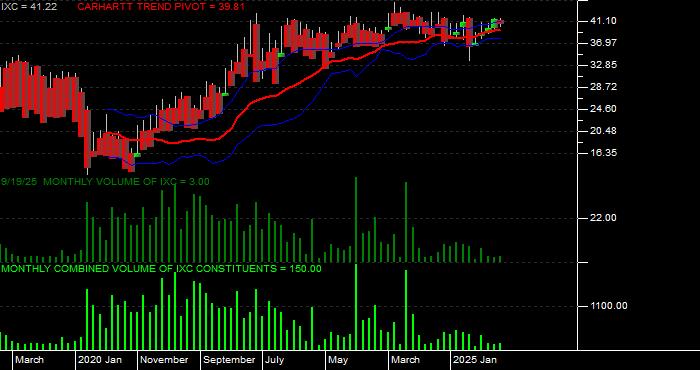This screenshot has height=370, width=700.
Task: Click the March label next to 2025 Jan
Action: pos(405,360)
